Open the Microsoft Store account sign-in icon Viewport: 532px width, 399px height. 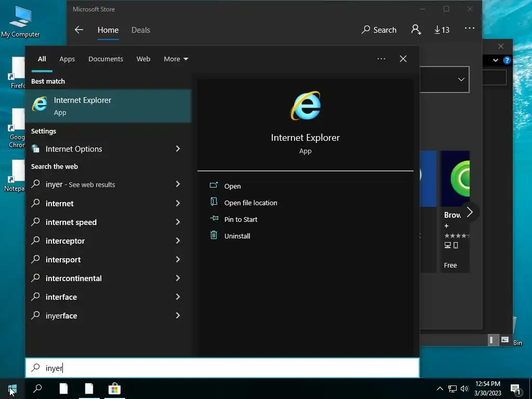click(416, 30)
